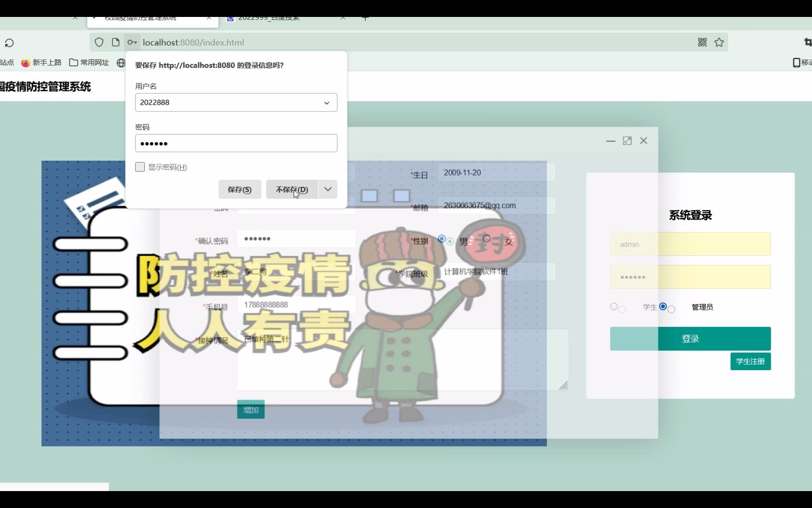812x508 pixels.
Task: Reload the page with the refresh icon
Action: click(x=9, y=43)
